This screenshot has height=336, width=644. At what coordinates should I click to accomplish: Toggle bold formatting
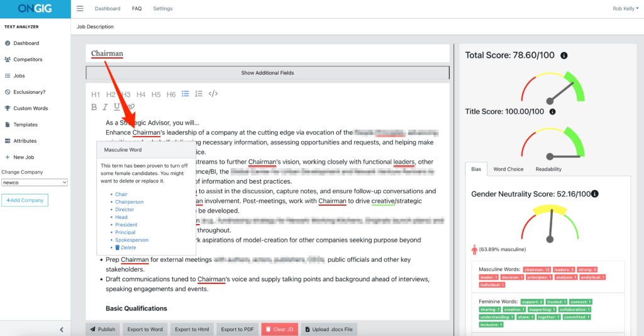[x=94, y=107]
